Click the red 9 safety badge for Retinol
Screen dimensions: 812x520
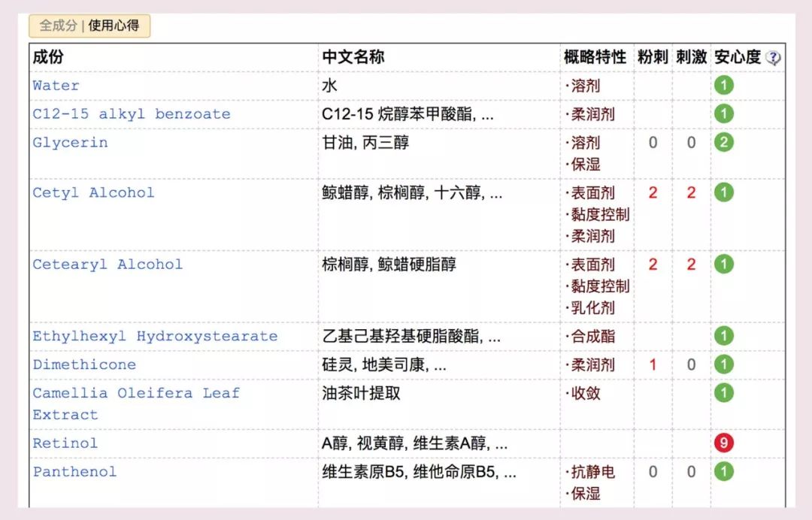tap(723, 443)
